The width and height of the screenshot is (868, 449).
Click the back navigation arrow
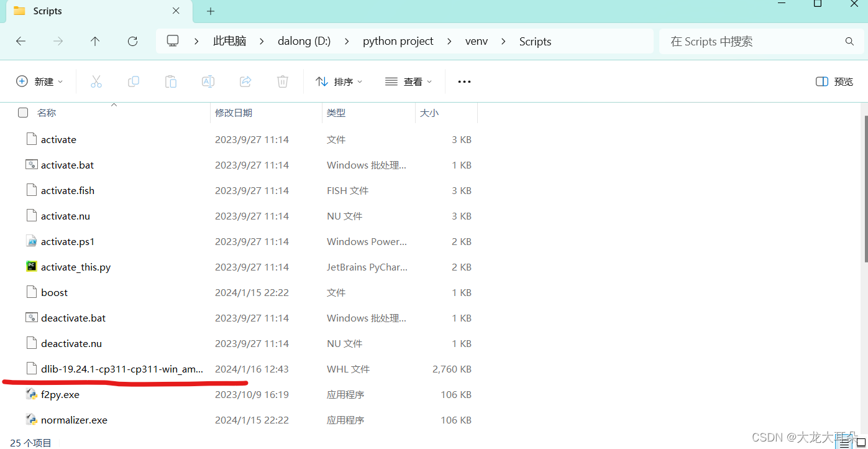21,41
